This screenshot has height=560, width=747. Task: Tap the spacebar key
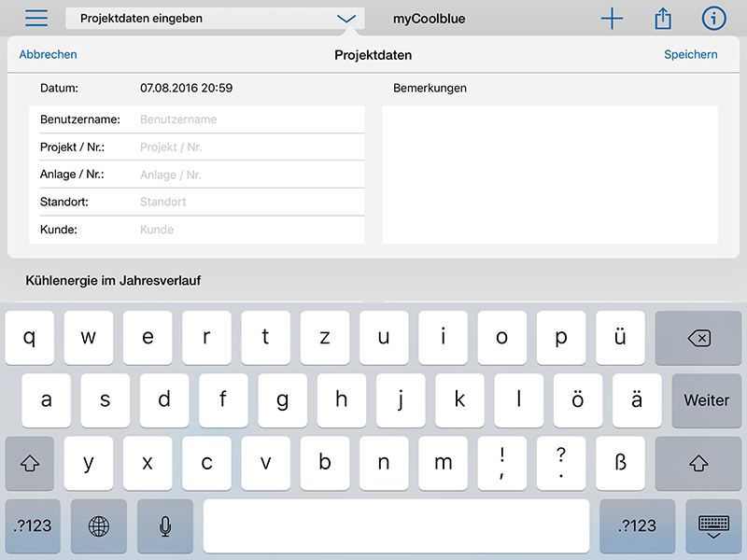396,526
